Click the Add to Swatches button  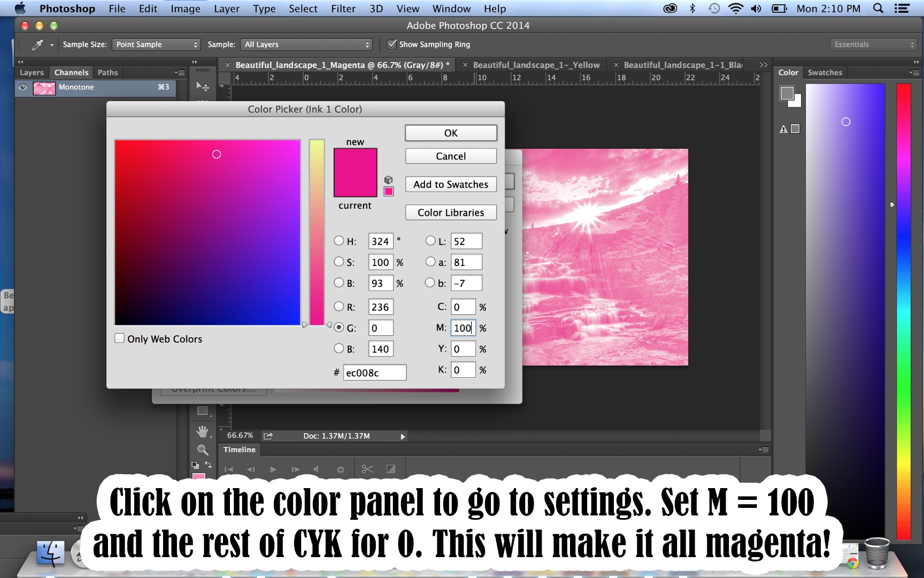point(451,184)
